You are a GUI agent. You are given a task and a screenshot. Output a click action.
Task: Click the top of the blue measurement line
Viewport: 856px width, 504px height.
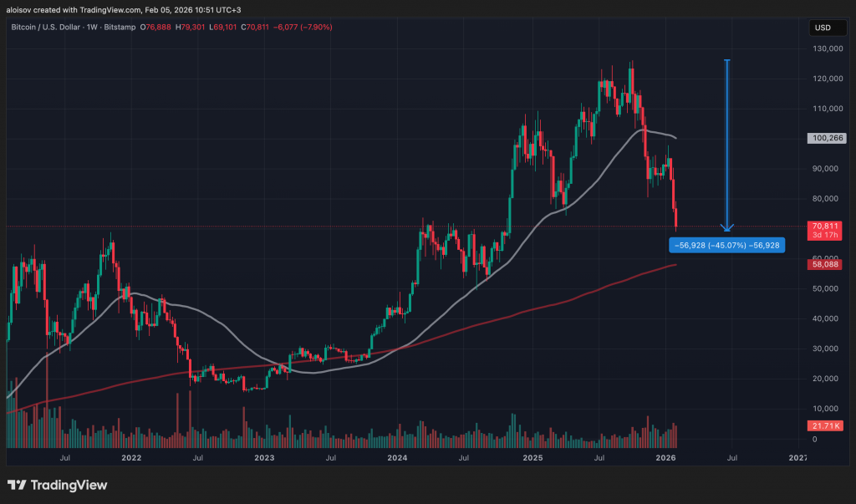(727, 61)
